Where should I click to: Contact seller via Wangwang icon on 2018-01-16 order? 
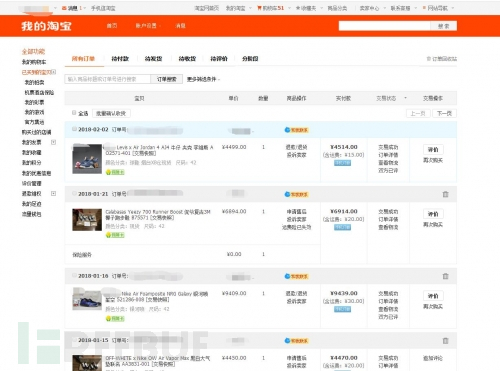(296, 276)
